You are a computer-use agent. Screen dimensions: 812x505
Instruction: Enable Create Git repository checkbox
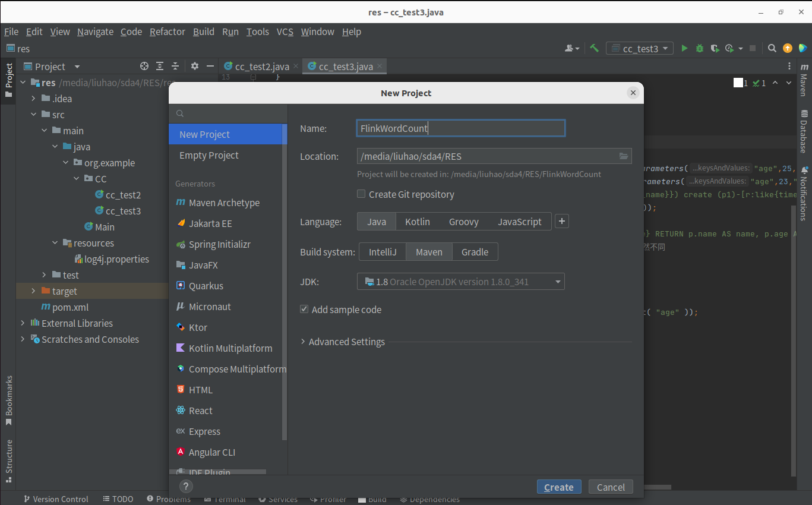coord(361,194)
